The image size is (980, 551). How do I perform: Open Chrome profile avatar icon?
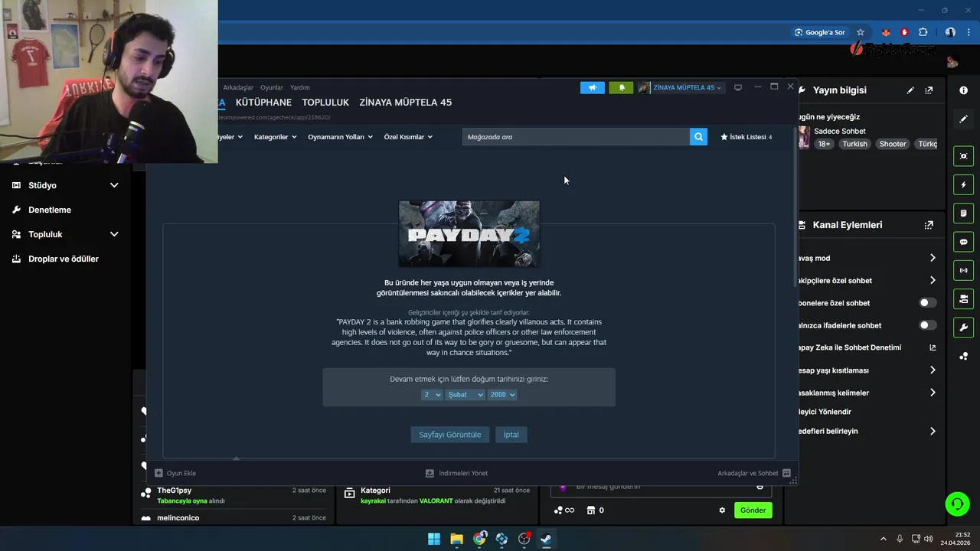tap(950, 32)
